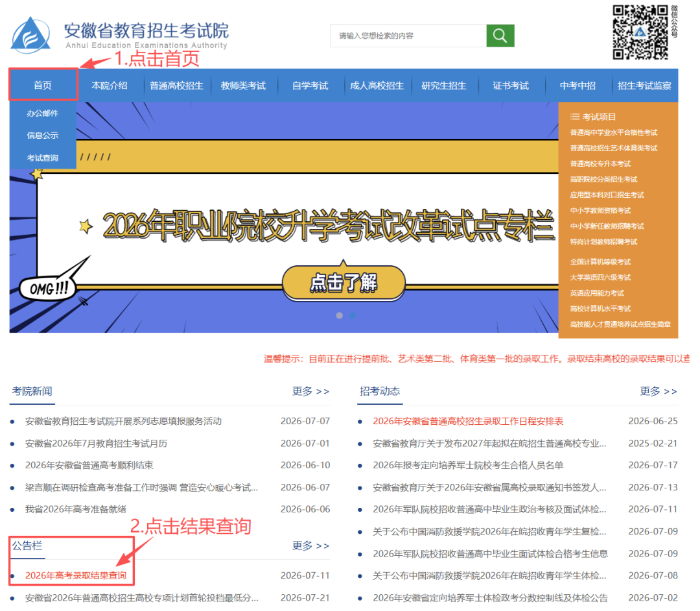
Task: Open 安徽省2026年普通高校招生高校专项计划 notice
Action: coord(141,598)
